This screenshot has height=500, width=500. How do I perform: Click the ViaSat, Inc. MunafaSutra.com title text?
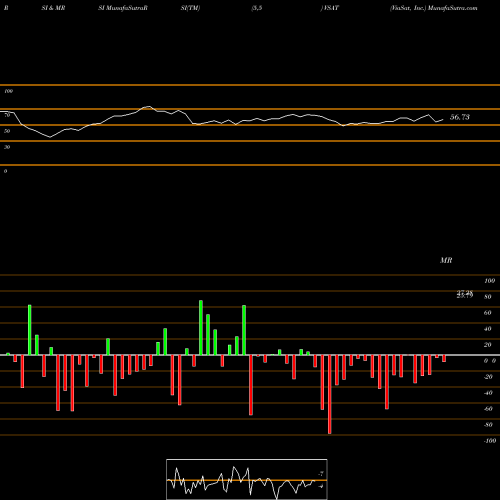click(x=434, y=8)
